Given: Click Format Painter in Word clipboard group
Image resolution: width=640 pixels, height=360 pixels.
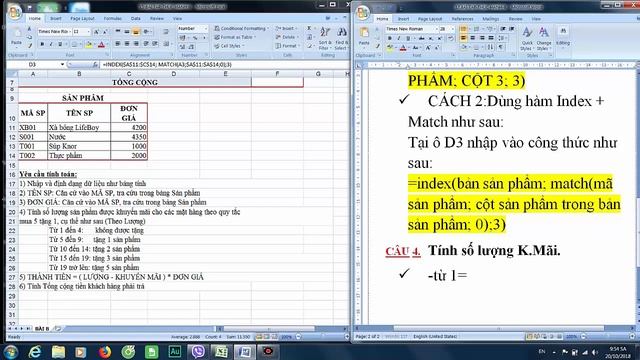Looking at the screenshot, I should 378,46.
